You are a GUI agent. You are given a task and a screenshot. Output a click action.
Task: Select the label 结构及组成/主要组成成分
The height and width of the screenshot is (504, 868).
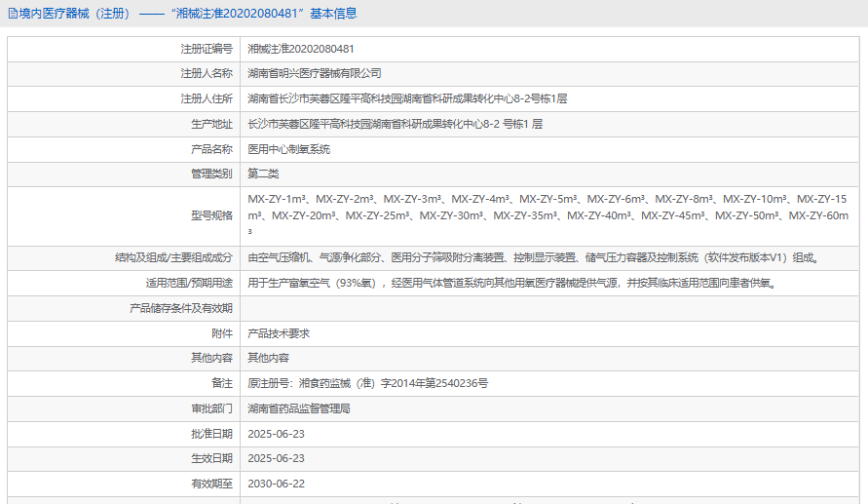pyautogui.click(x=173, y=257)
